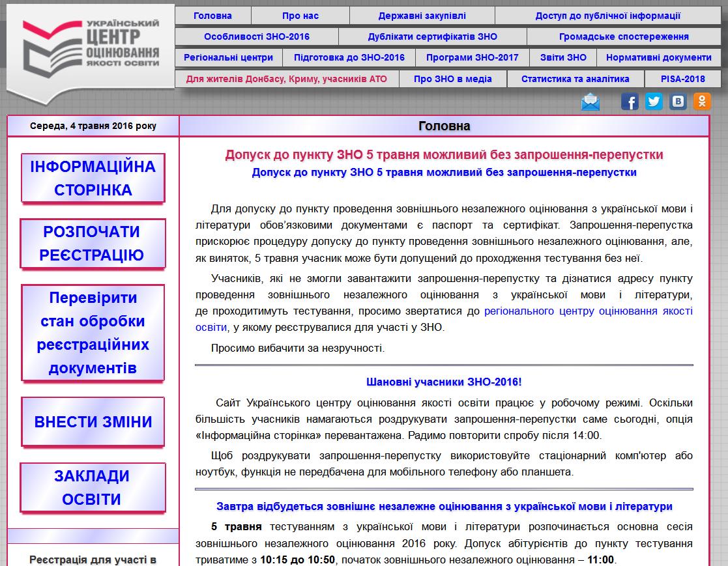Open the Головна menu item
This screenshot has width=728, height=566.
(x=212, y=16)
